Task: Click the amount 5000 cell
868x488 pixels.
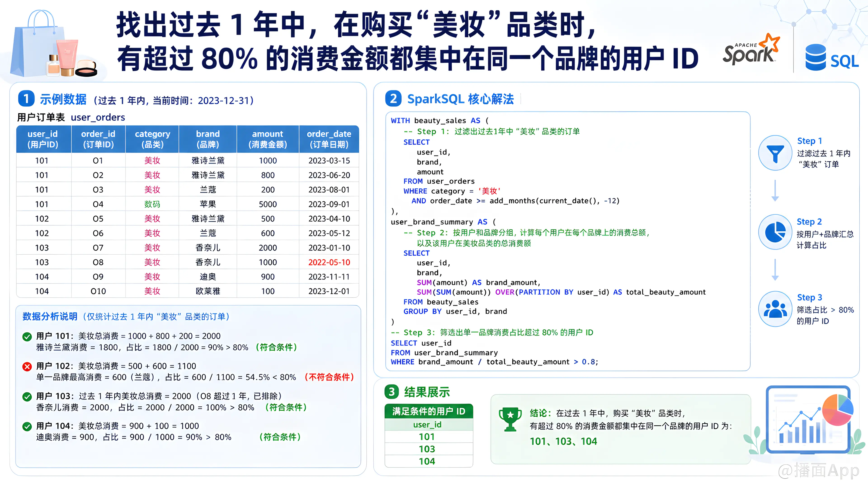Action: 268,204
